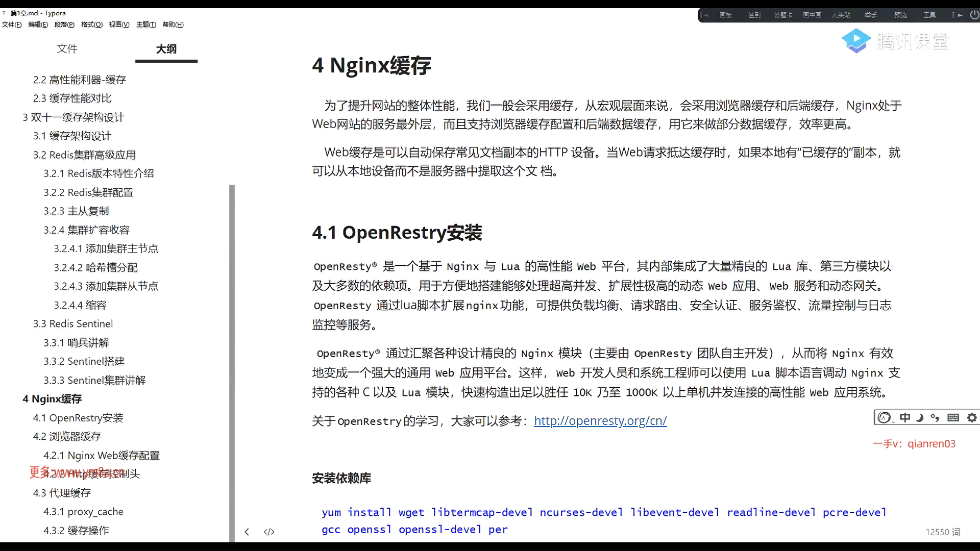Collapse the classroom toolbar arrow

click(706, 15)
